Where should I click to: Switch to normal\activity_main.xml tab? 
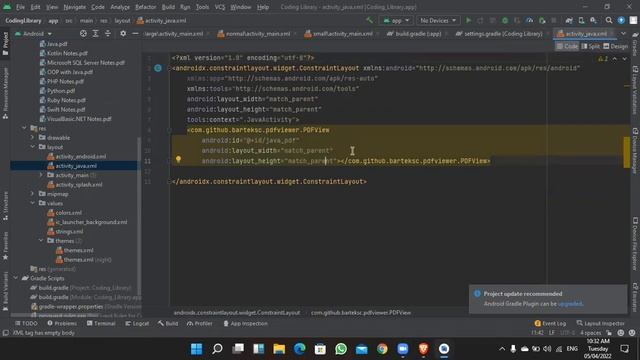click(x=254, y=33)
